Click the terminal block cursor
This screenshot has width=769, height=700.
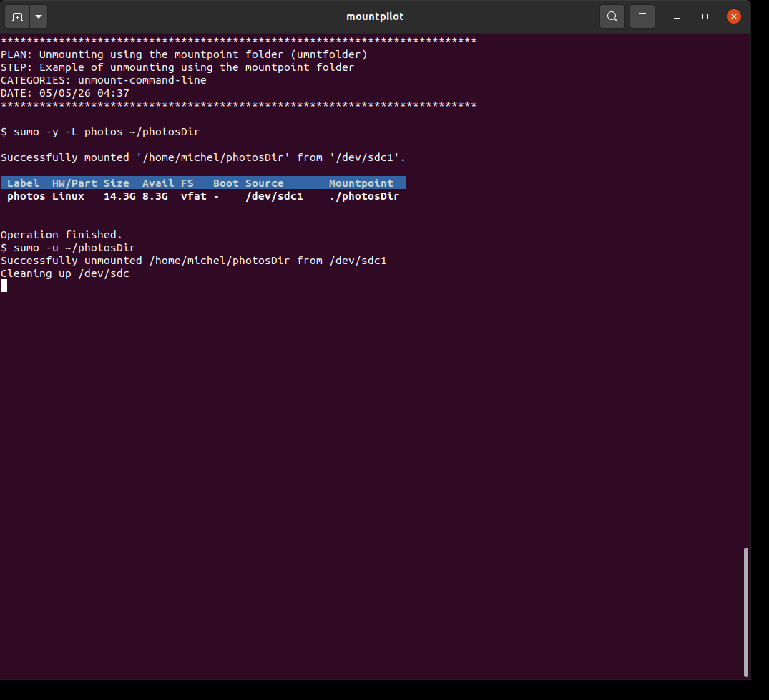click(x=4, y=286)
